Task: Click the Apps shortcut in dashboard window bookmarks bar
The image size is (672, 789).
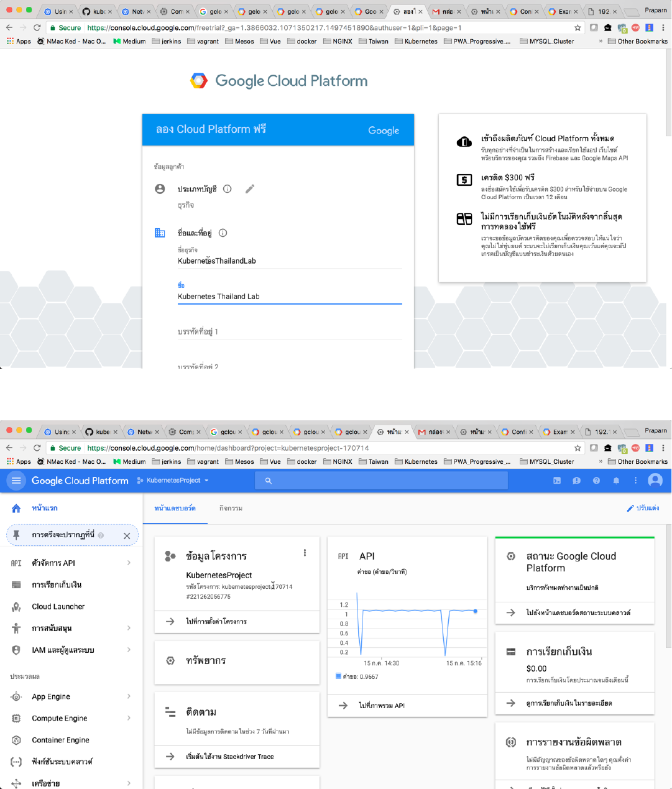Action: pyautogui.click(x=19, y=462)
